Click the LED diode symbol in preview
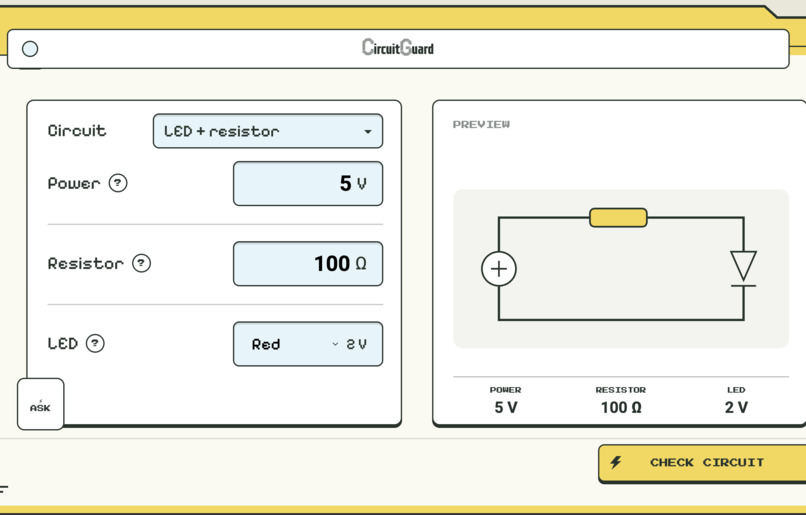 (743, 269)
